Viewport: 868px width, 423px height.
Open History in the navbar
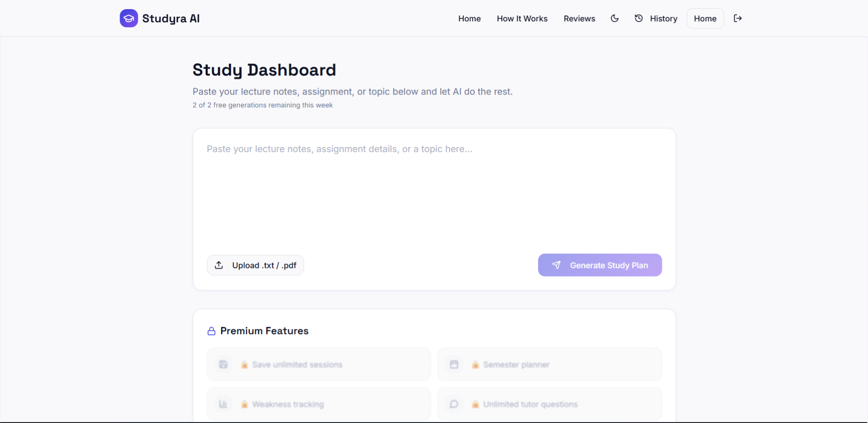656,18
